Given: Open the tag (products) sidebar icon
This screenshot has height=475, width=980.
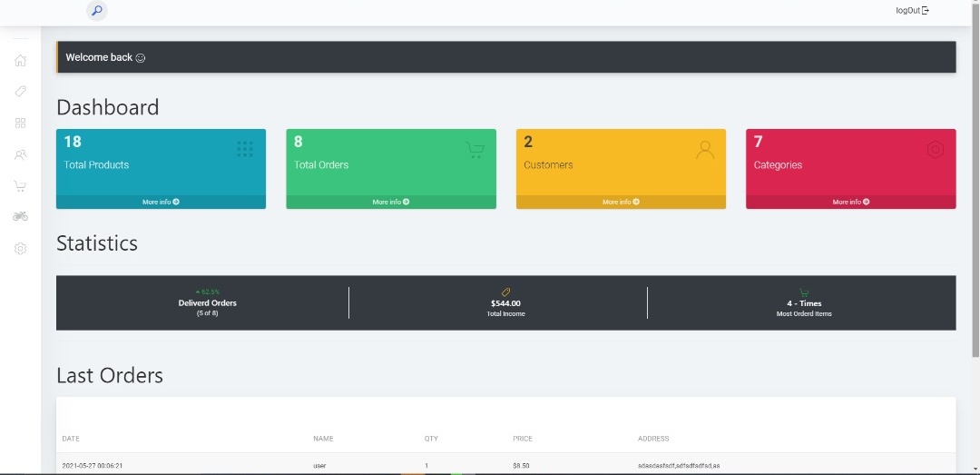Looking at the screenshot, I should point(20,92).
